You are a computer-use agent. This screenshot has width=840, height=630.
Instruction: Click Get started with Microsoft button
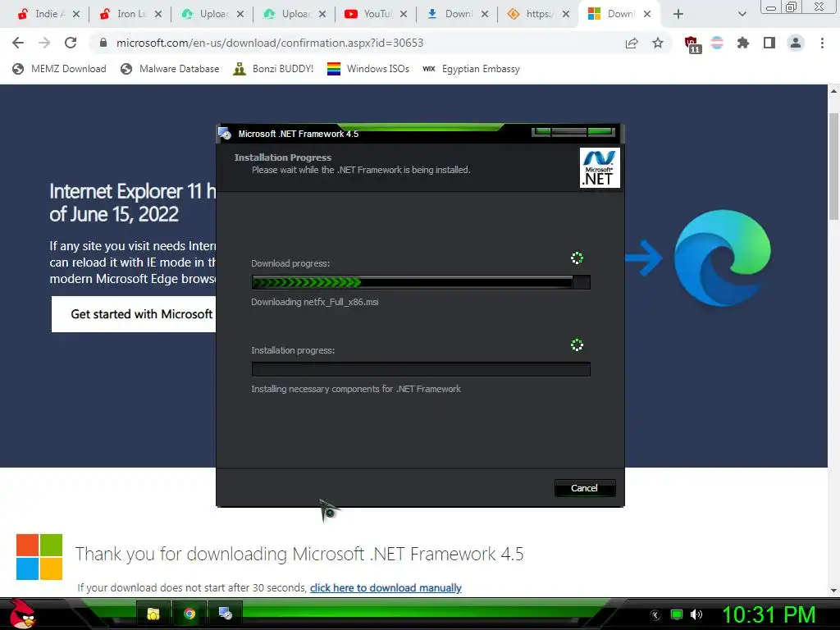point(134,314)
